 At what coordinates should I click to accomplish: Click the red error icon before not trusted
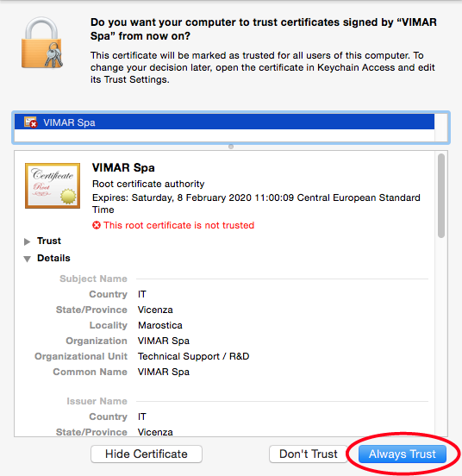97,225
